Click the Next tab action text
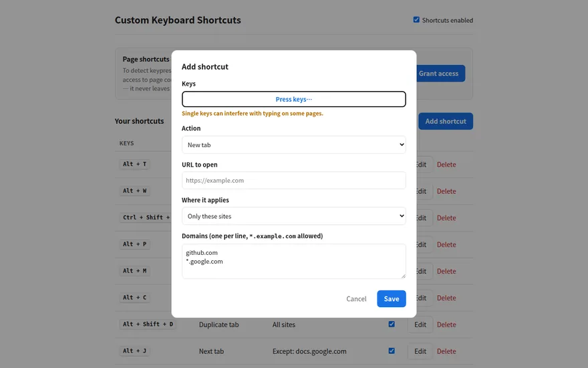The height and width of the screenshot is (368, 588). 211,351
